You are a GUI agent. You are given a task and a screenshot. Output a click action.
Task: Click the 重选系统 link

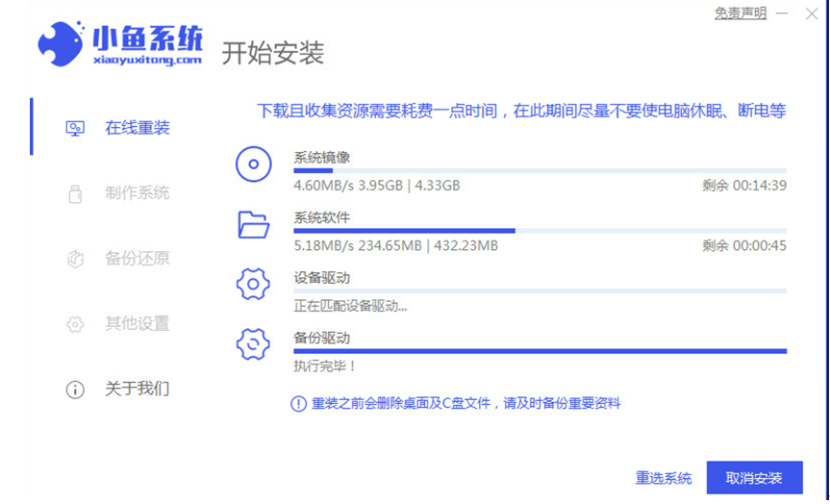pos(664,478)
